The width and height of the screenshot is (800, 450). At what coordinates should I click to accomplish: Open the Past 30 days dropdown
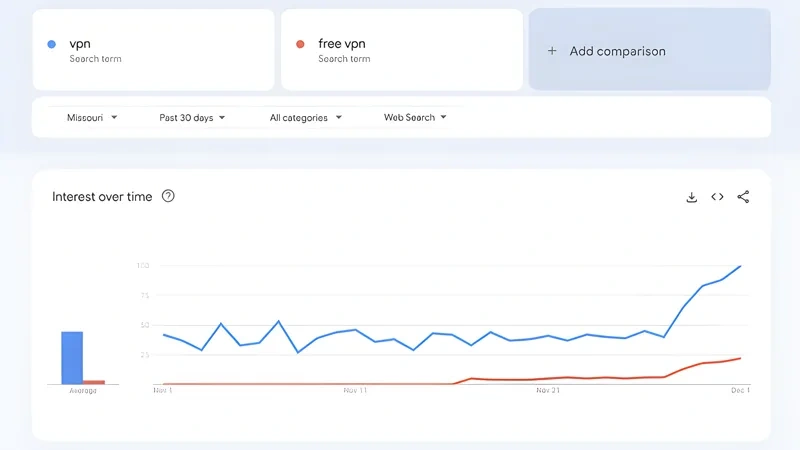tap(192, 118)
